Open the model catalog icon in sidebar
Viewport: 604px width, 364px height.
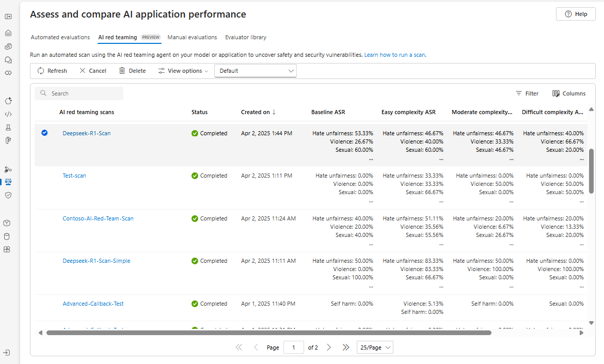click(x=8, y=46)
